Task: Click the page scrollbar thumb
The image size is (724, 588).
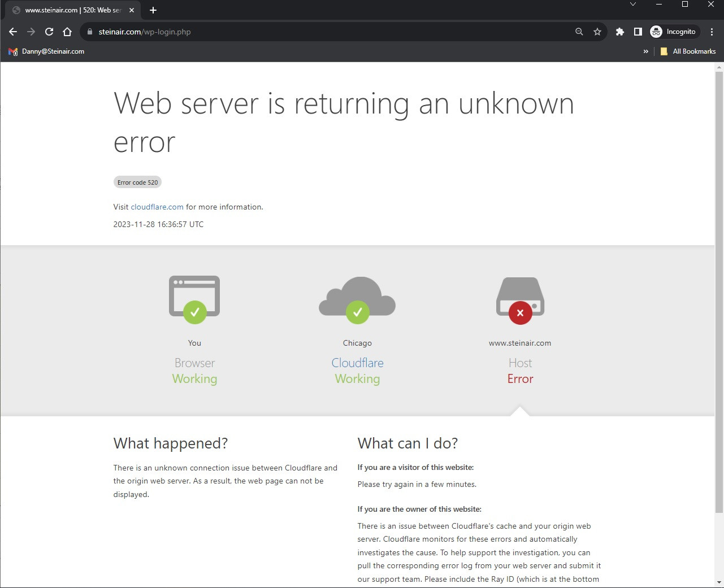Action: pyautogui.click(x=719, y=292)
